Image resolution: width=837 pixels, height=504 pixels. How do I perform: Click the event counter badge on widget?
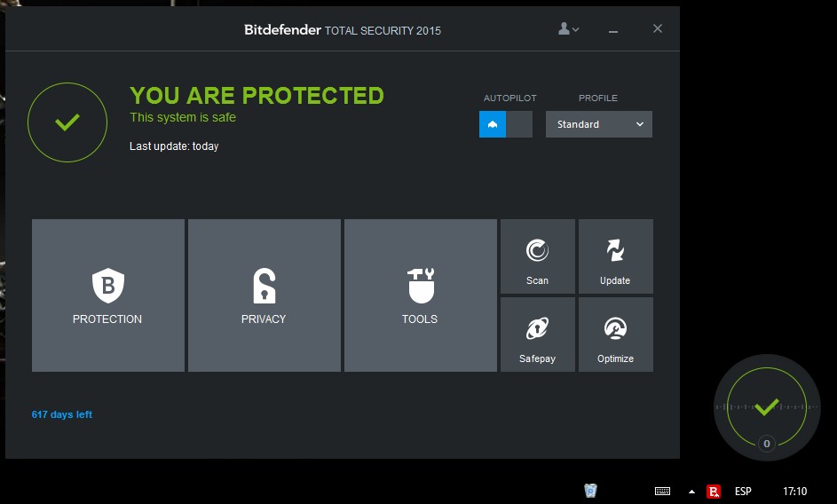pos(767,444)
